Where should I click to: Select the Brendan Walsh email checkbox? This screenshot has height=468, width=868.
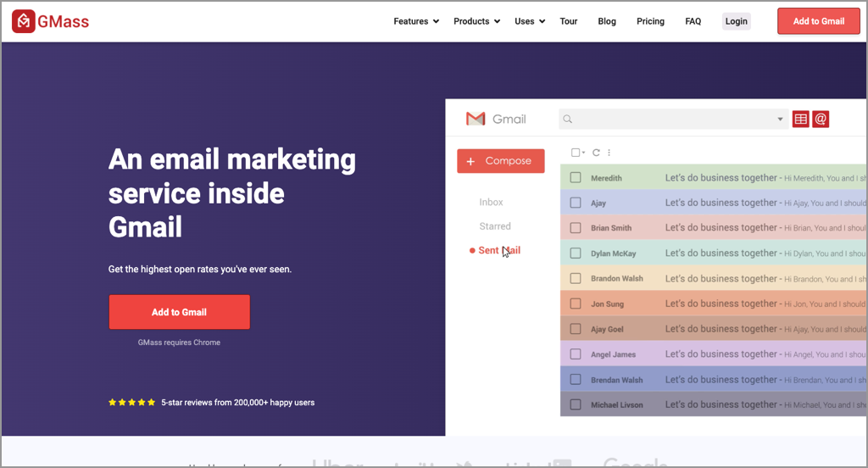pos(576,379)
